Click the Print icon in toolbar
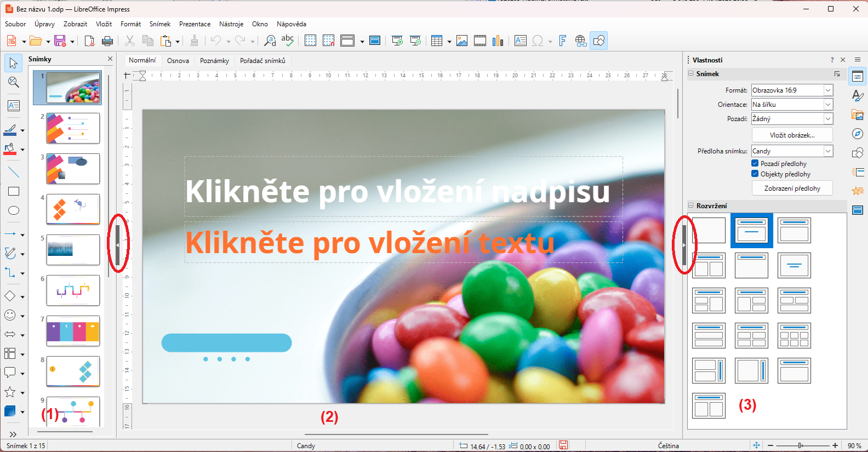868x452 pixels. pyautogui.click(x=107, y=41)
